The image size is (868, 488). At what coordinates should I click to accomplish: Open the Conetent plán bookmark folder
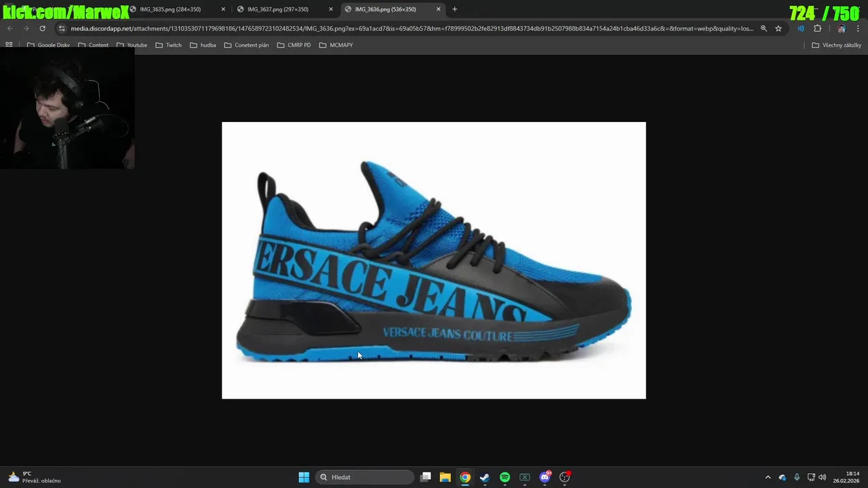pos(246,45)
